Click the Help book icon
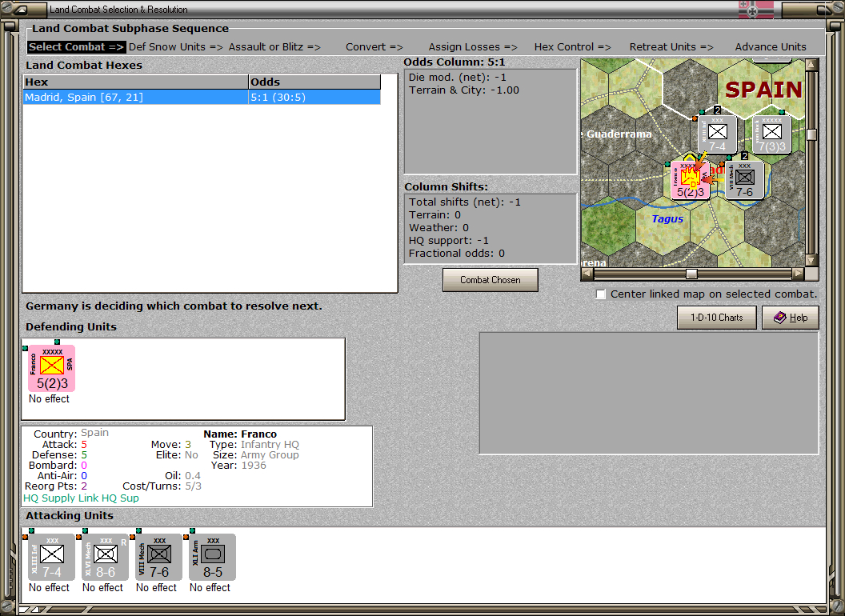 pyautogui.click(x=780, y=318)
